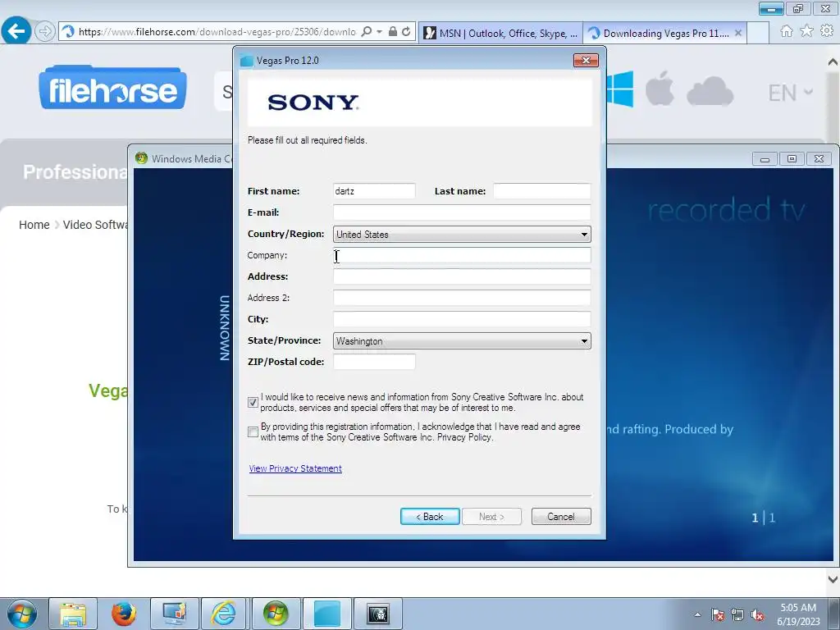Click the ZIP/Postal code input field

point(374,362)
